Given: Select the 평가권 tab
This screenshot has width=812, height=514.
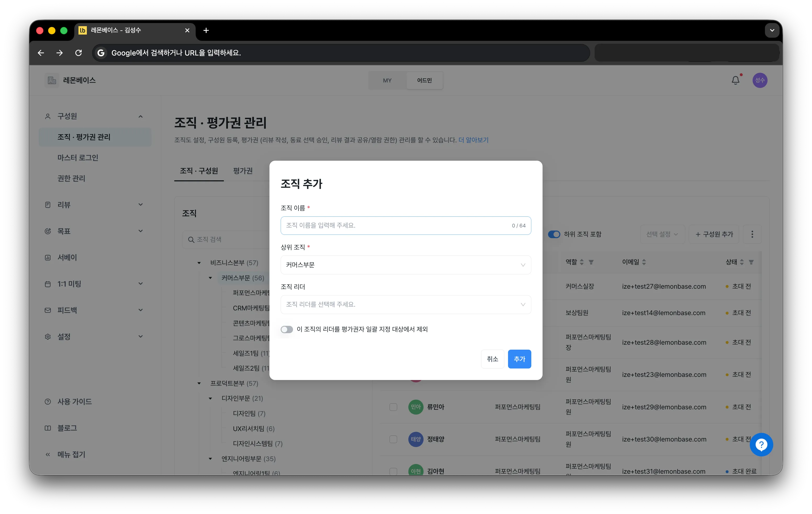Looking at the screenshot, I should [x=243, y=171].
